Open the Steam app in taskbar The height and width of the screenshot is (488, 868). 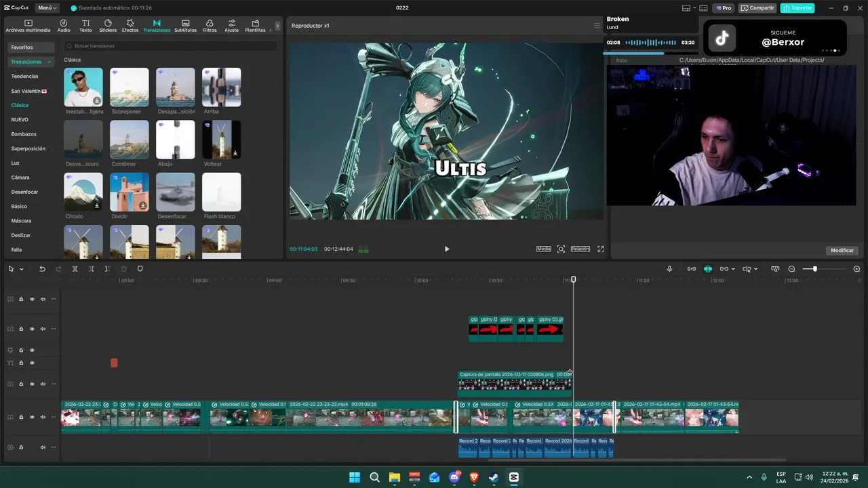pyautogui.click(x=494, y=477)
